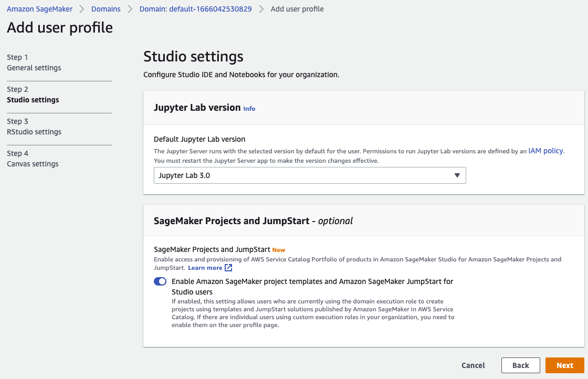Open Domain: default-1666042530829 breadcrumb

click(195, 9)
